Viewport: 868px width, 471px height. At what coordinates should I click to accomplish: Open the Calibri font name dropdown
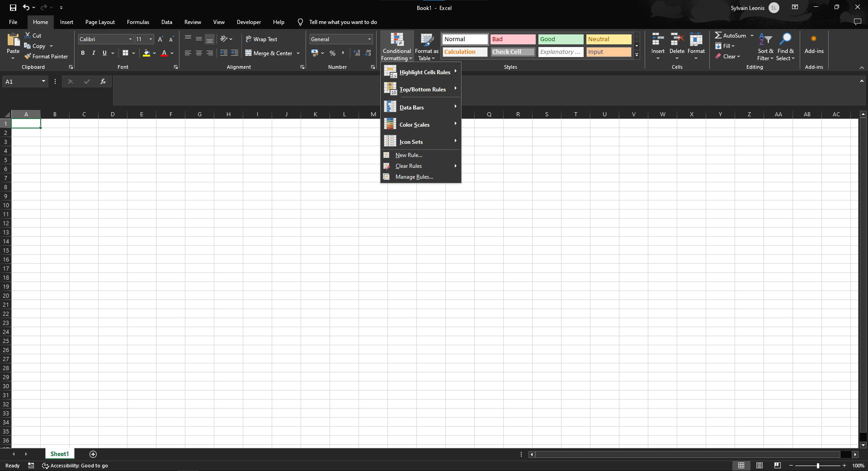pyautogui.click(x=130, y=39)
